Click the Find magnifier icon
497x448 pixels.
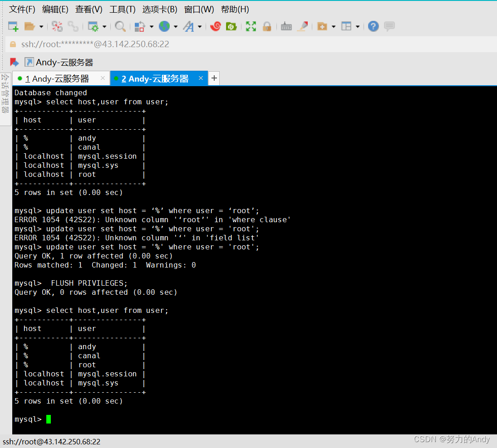click(120, 27)
